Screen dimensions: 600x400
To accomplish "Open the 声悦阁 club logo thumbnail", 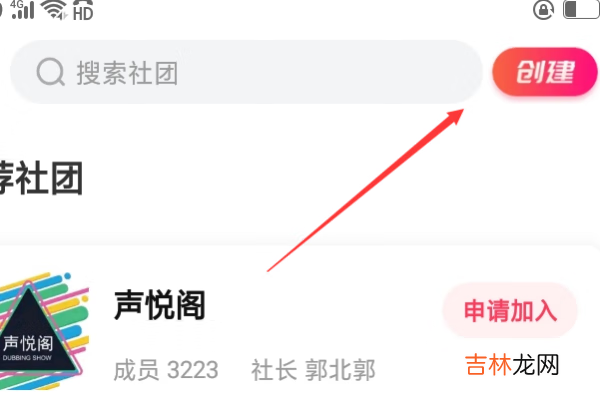I will pyautogui.click(x=43, y=331).
